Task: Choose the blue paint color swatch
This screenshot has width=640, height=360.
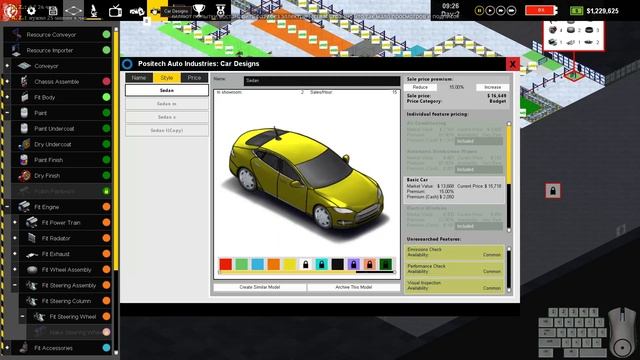Action: [x=258, y=264]
